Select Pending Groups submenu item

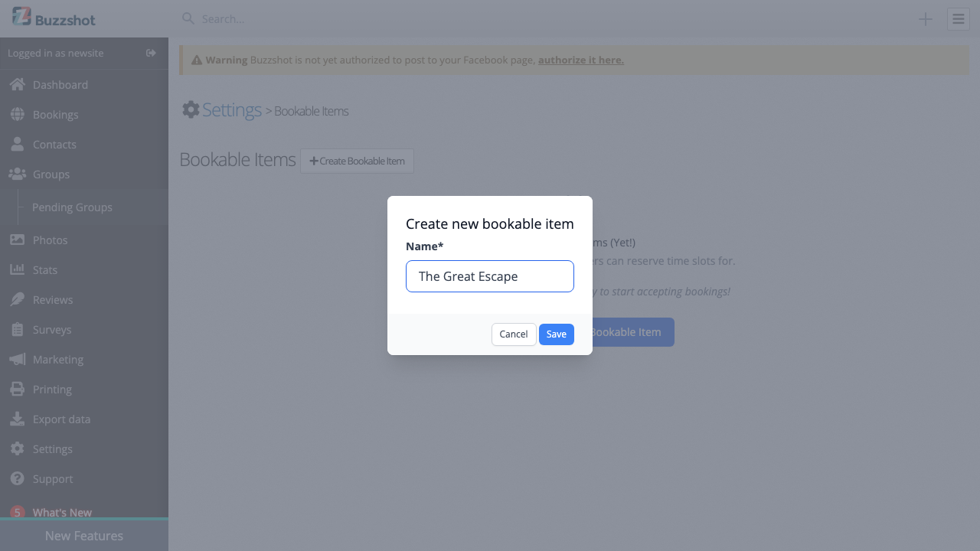click(x=72, y=207)
